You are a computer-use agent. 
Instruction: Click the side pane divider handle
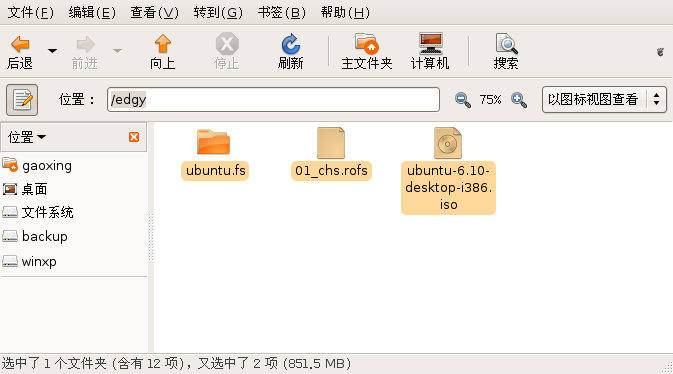point(151,237)
